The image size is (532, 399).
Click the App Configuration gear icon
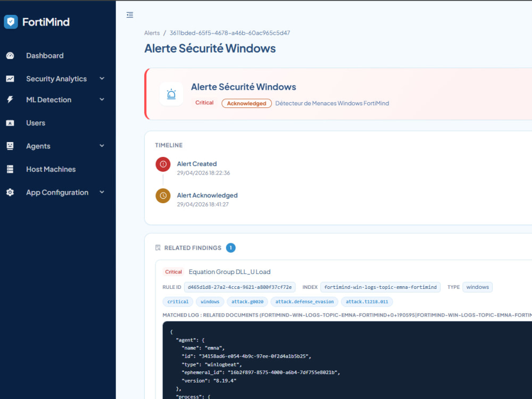pyautogui.click(x=10, y=193)
